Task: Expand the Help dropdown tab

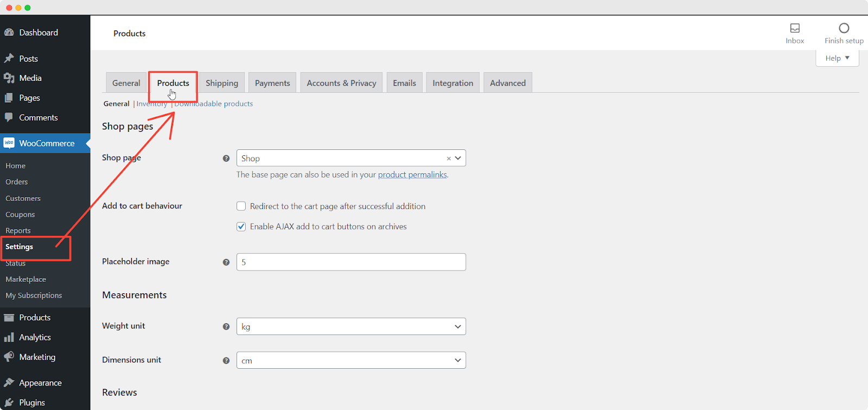Action: pyautogui.click(x=837, y=58)
